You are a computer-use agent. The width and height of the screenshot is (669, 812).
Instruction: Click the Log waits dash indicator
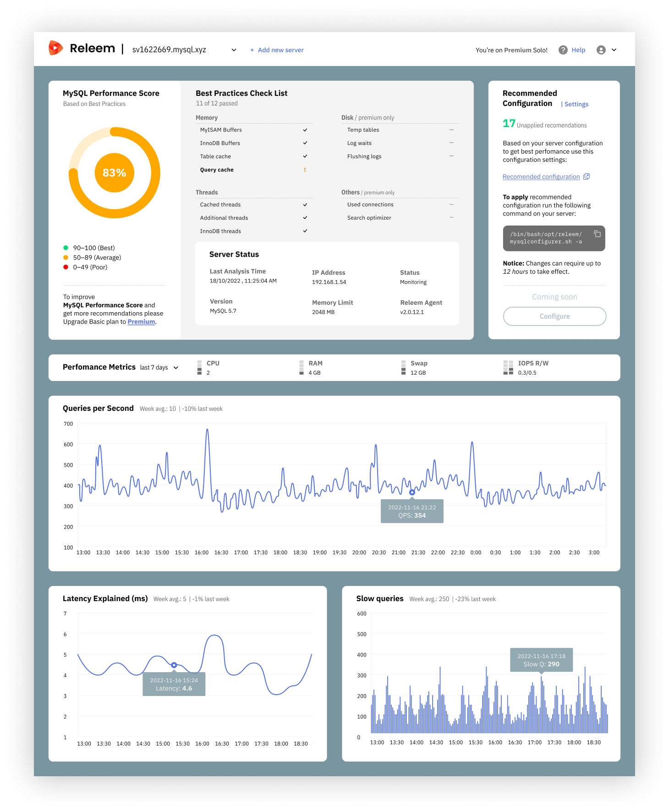point(451,143)
